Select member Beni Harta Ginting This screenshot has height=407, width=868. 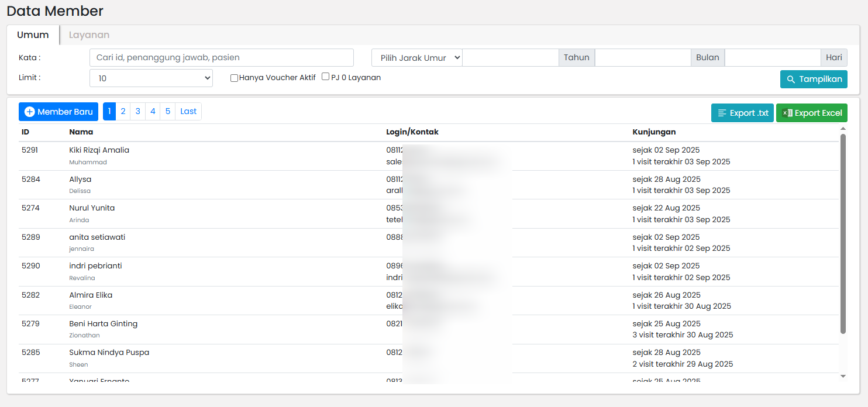pyautogui.click(x=103, y=323)
